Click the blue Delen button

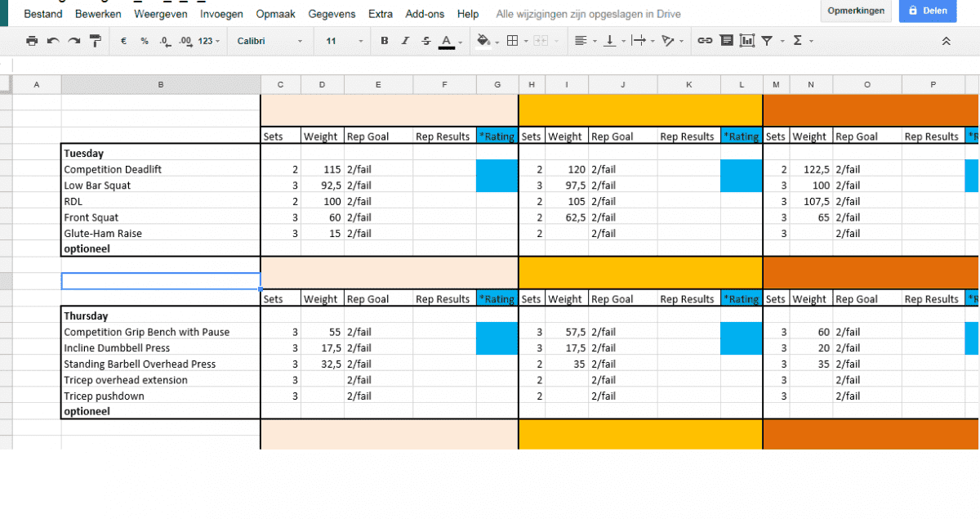click(927, 11)
